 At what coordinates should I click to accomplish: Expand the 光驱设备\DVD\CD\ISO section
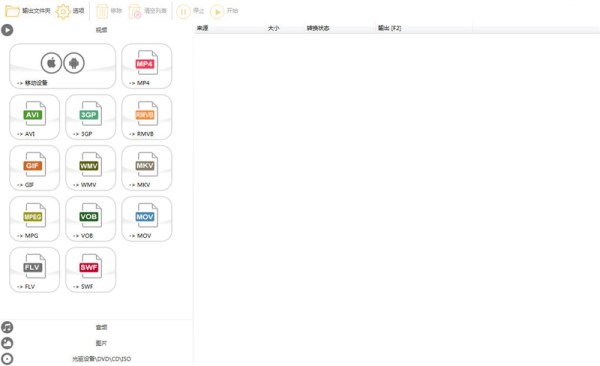click(96, 359)
